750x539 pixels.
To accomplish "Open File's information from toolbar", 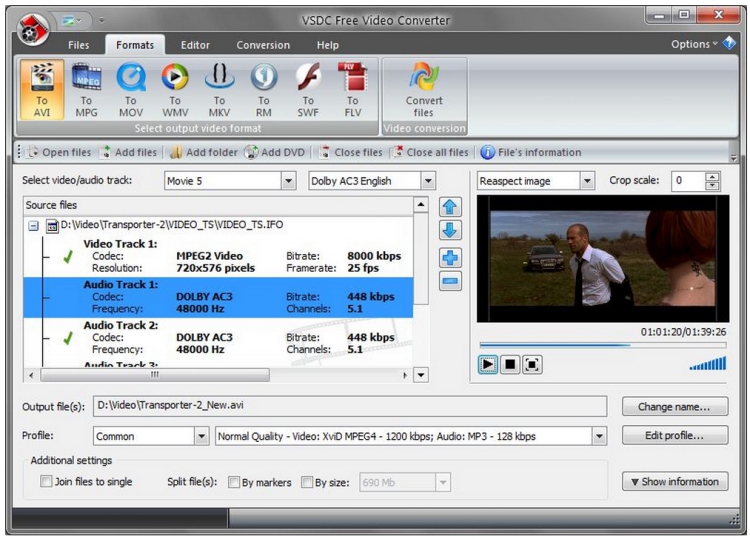I will coord(531,153).
